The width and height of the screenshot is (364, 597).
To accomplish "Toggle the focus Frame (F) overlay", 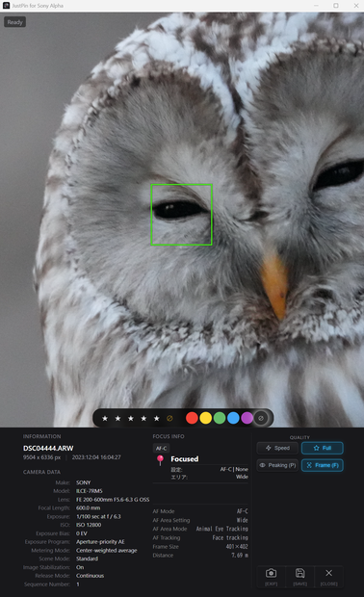I will point(323,465).
